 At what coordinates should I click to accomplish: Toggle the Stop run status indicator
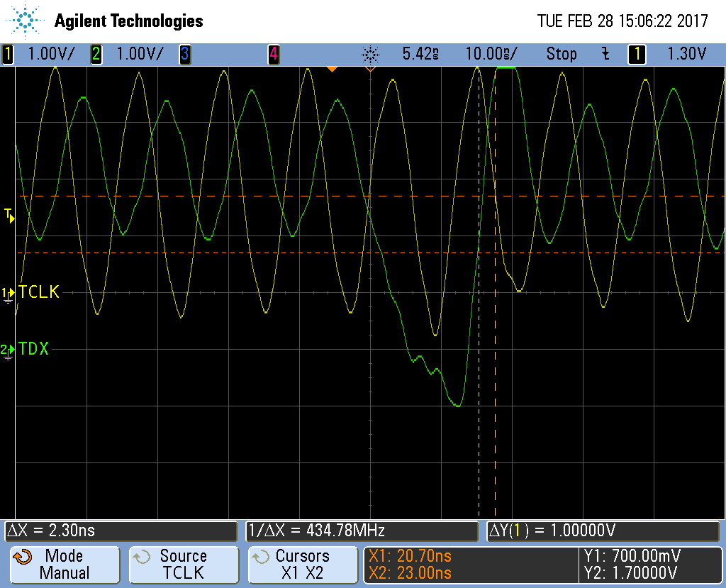click(561, 54)
